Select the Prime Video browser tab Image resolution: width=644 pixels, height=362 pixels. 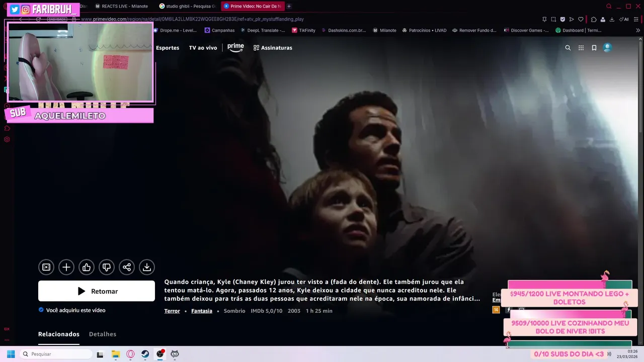pos(253,6)
